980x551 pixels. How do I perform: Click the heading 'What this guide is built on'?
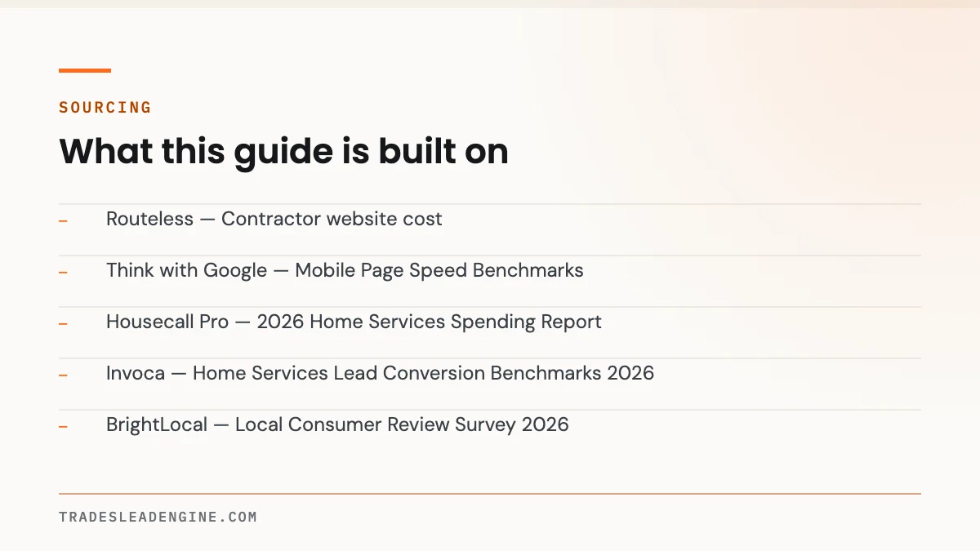pyautogui.click(x=283, y=152)
